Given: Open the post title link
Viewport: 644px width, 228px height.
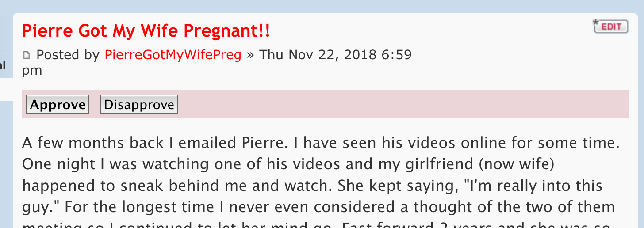Looking at the screenshot, I should (x=146, y=31).
